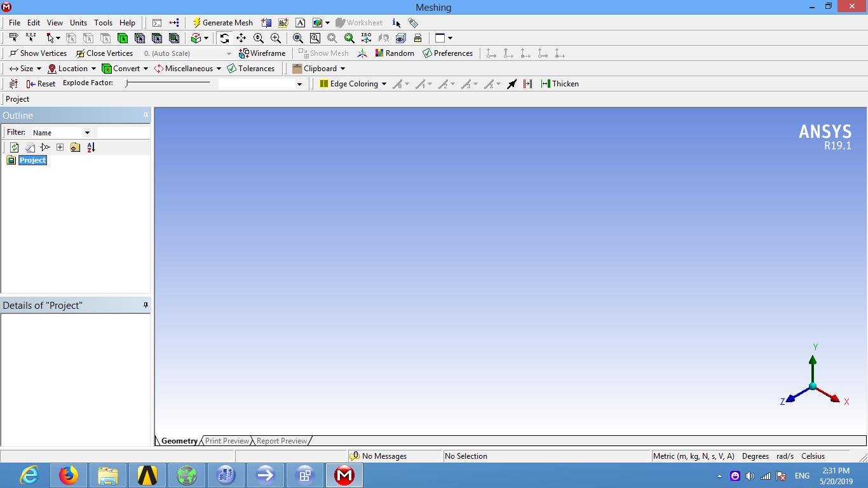This screenshot has height=488, width=868.
Task: Select the Rotate view tool
Action: point(224,37)
